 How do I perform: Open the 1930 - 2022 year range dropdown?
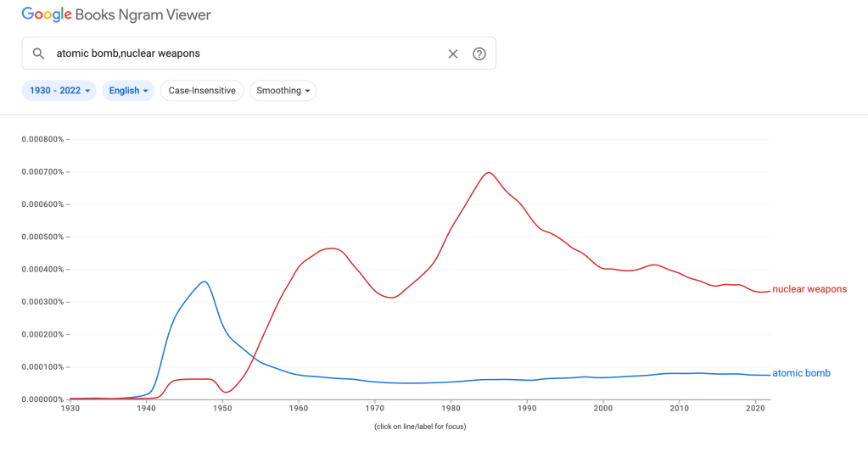tap(59, 91)
